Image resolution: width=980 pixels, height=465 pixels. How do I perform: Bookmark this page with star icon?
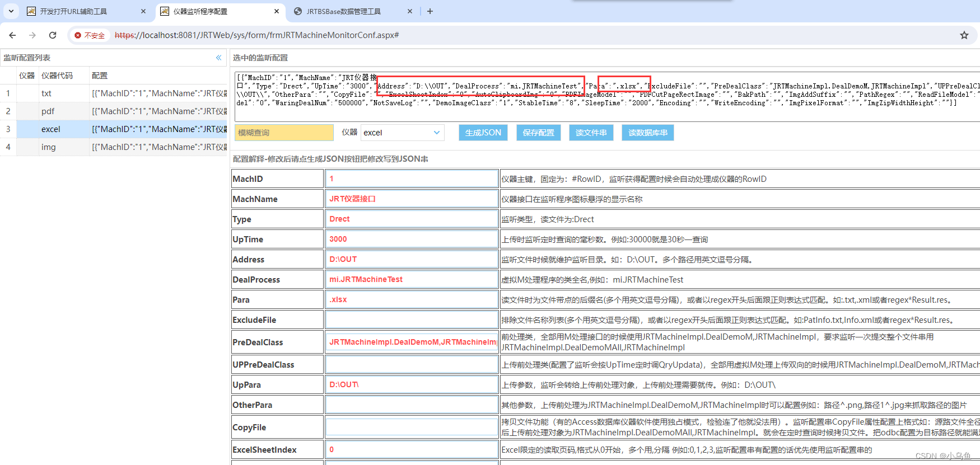click(964, 35)
